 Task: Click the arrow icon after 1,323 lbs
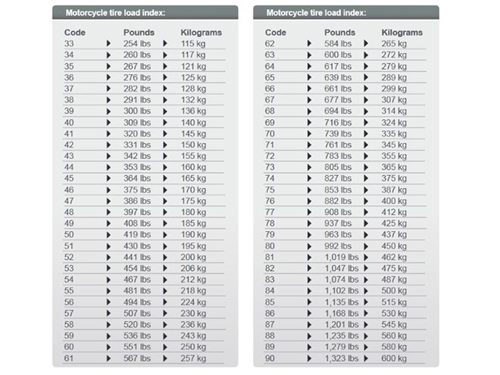point(366,358)
